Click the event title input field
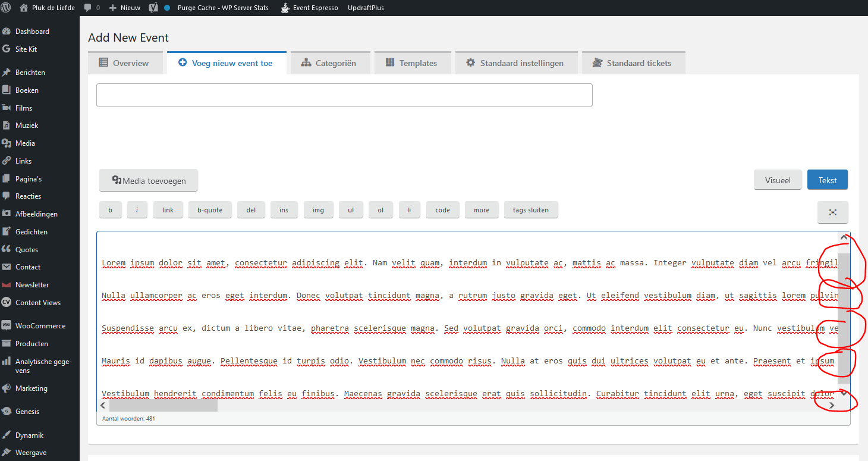Image resolution: width=868 pixels, height=461 pixels. [344, 95]
